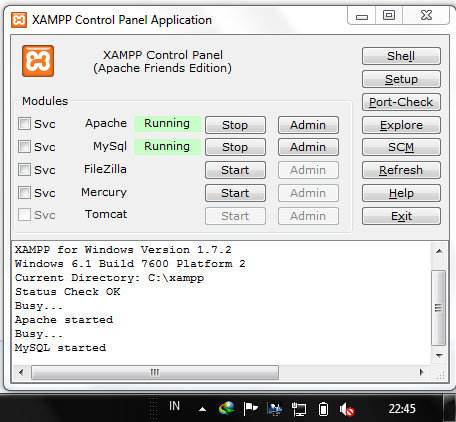Screen dimensions: 456x422
Task: Run Port-Check
Action: tap(401, 102)
